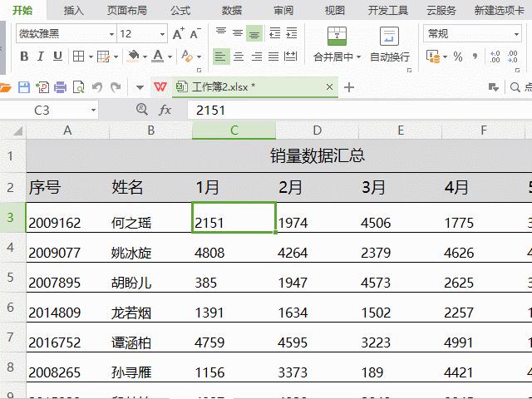Switch to the 数据 ribbon tab
Viewport: 532px width, 399px height.
(x=232, y=11)
